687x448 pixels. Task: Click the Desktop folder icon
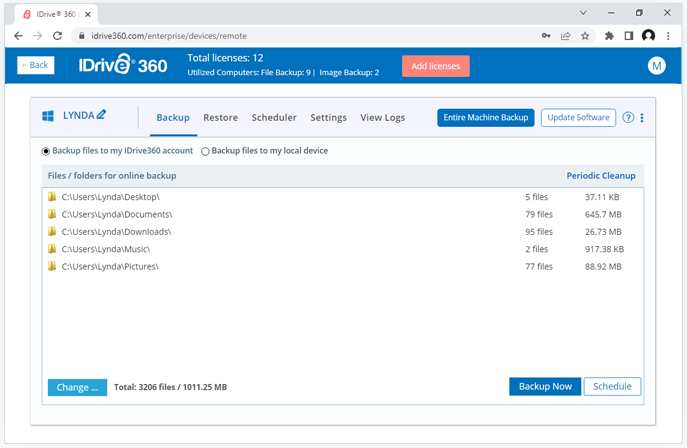click(52, 197)
